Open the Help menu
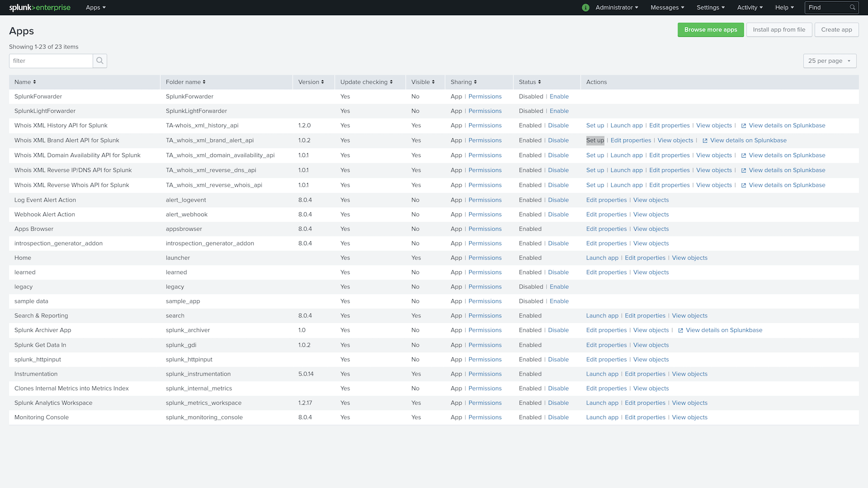 [785, 8]
